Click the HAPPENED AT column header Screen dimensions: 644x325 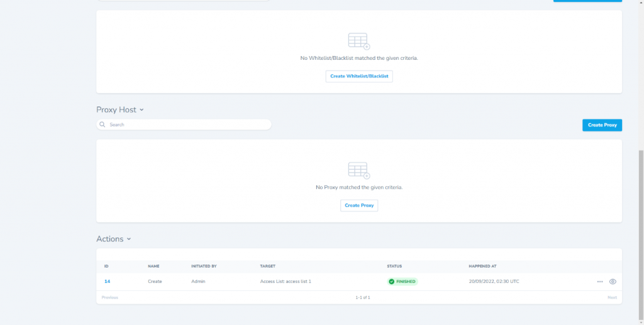486,266
